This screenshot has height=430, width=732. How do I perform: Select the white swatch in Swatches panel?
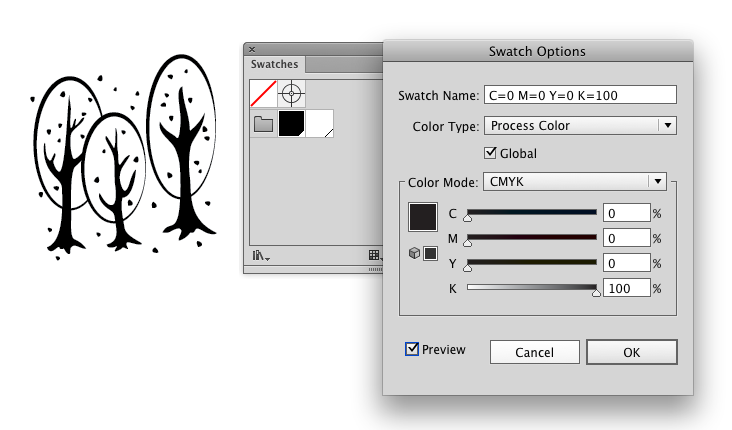(320, 123)
